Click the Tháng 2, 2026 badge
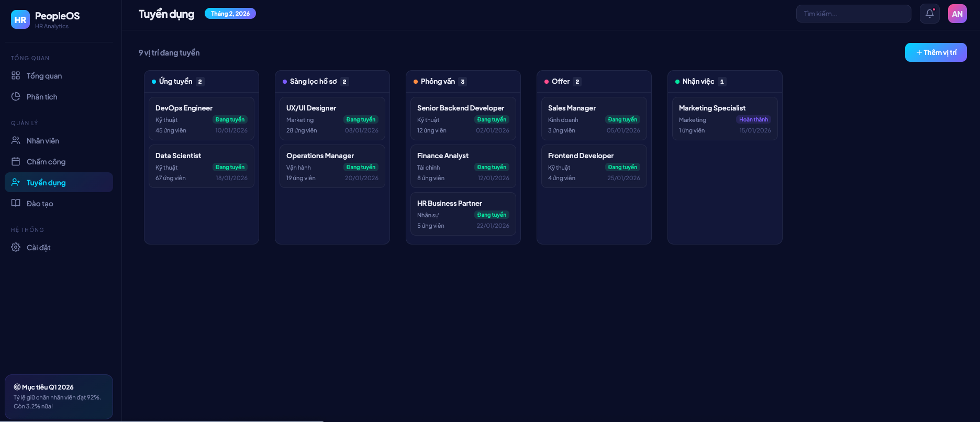Image resolution: width=980 pixels, height=422 pixels. (230, 14)
